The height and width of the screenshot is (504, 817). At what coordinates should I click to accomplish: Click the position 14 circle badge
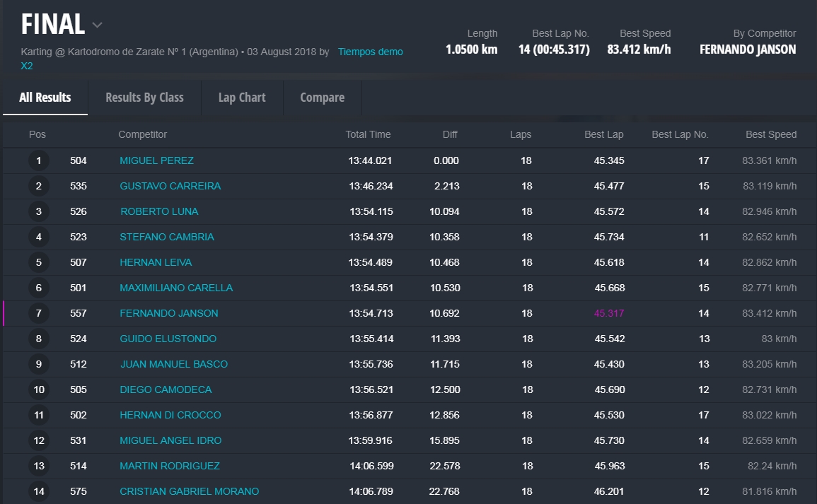39,491
